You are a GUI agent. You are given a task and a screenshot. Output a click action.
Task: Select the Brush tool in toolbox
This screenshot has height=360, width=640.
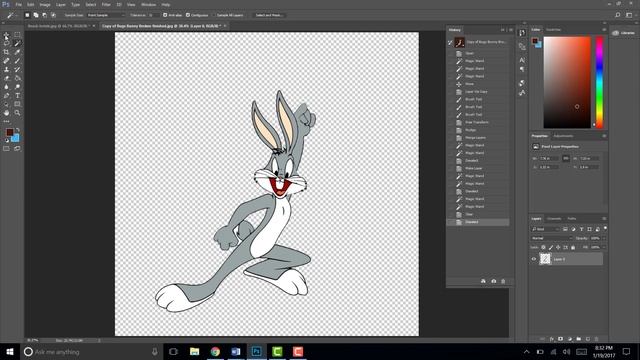coord(17,61)
